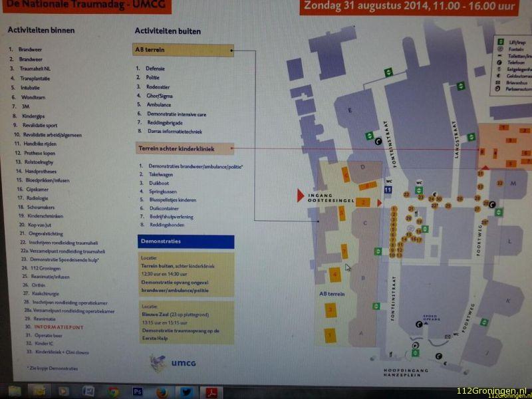This screenshot has width=532, height=399.
Task: Launch the media player taskbar icon
Action: (64, 392)
